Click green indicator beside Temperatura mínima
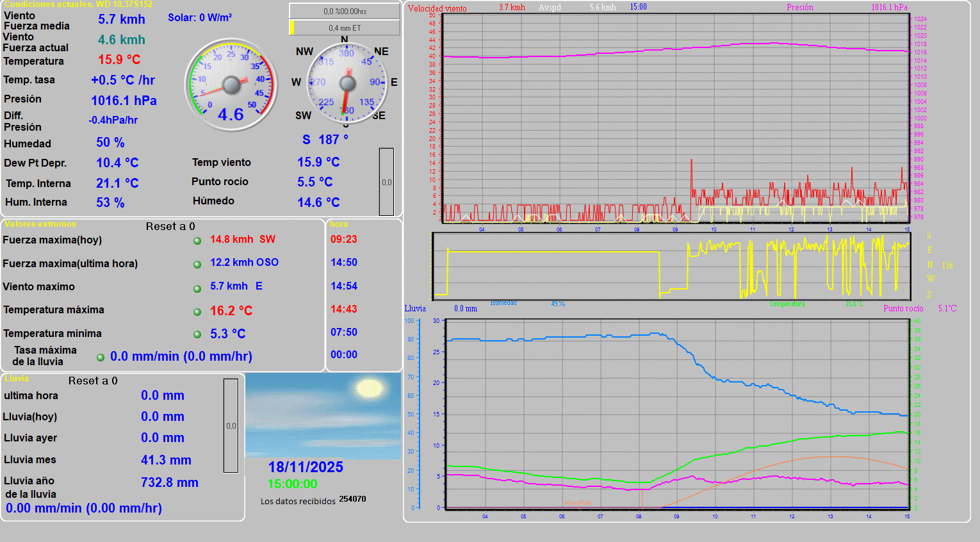This screenshot has width=980, height=542. [197, 334]
